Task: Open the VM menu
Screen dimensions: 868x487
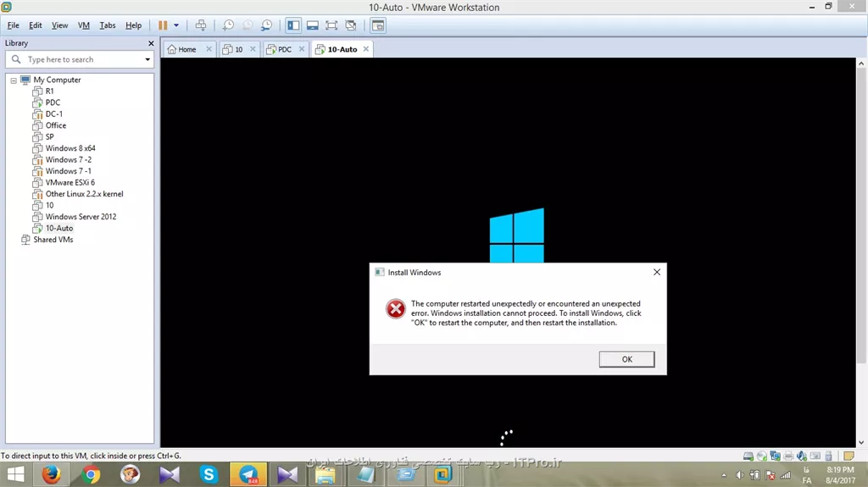Action: click(84, 25)
